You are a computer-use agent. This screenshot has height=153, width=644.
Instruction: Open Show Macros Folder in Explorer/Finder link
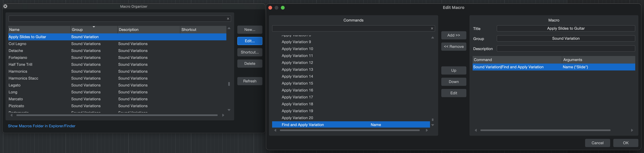click(x=42, y=126)
